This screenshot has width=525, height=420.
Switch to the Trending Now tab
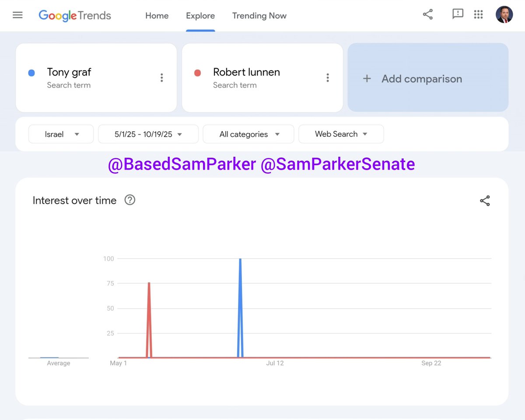pyautogui.click(x=259, y=16)
